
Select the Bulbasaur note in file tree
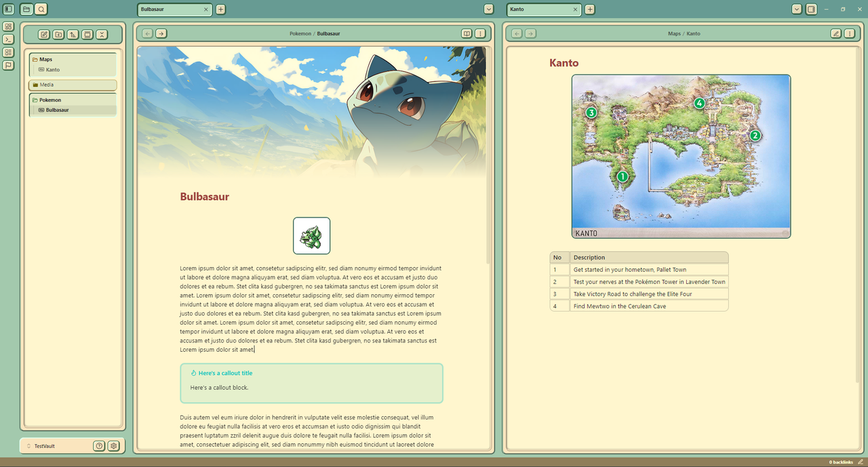point(76,110)
